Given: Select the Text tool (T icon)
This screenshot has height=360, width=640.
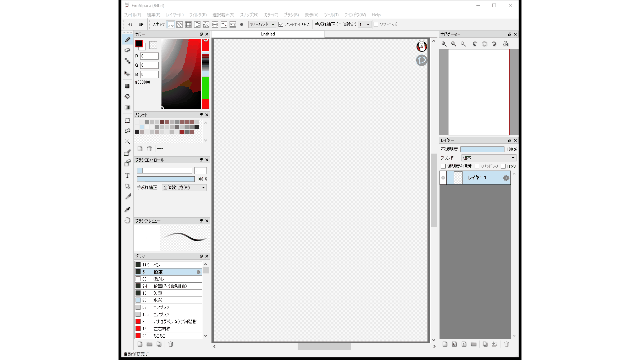Looking at the screenshot, I should point(127,176).
